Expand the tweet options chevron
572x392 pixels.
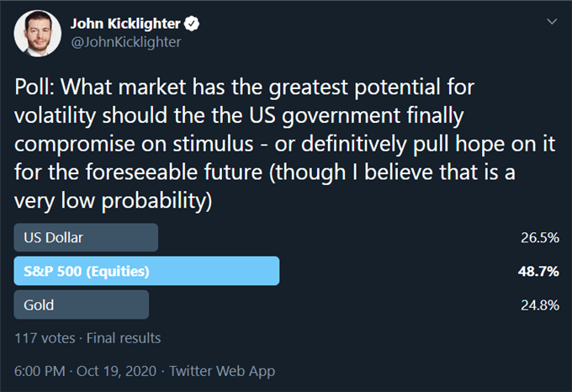[x=552, y=22]
